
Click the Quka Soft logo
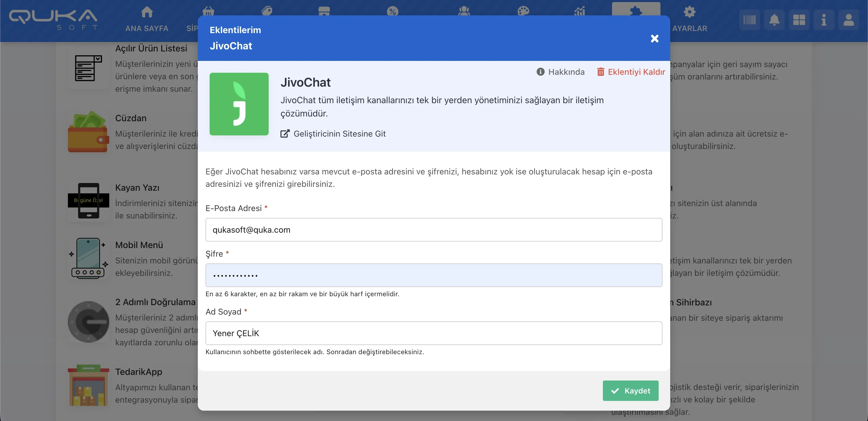pyautogui.click(x=53, y=19)
